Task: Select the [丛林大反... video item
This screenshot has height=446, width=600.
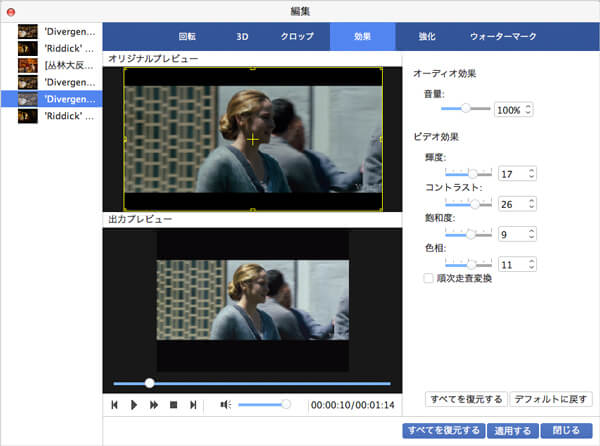Action: pyautogui.click(x=52, y=65)
